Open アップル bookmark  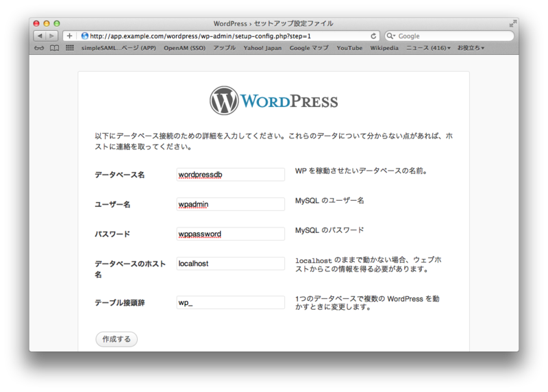[x=225, y=48]
